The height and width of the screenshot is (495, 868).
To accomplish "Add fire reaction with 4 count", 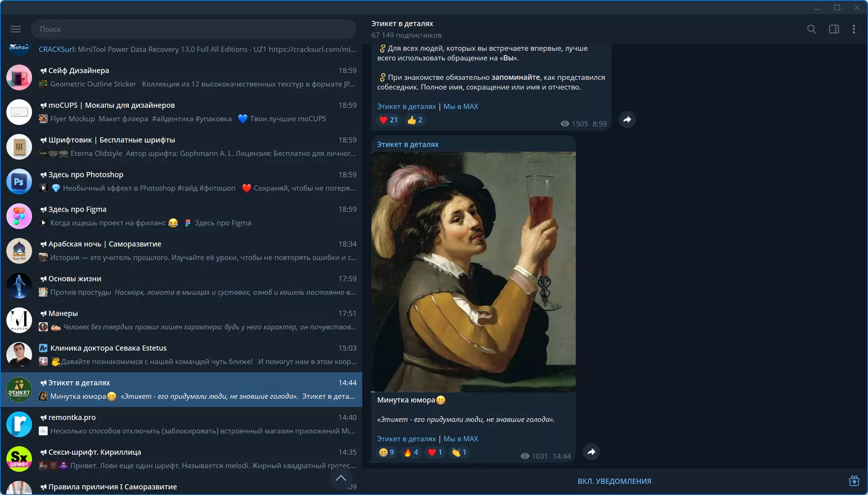I will click(411, 452).
